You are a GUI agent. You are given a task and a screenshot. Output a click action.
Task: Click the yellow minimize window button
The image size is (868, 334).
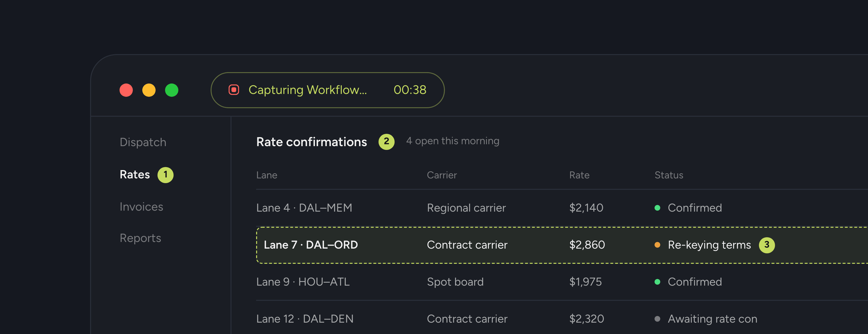pos(149,90)
